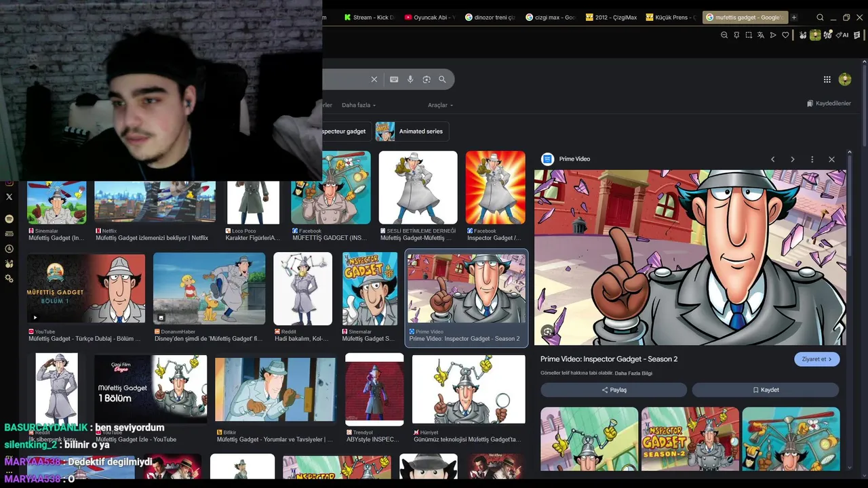The width and height of the screenshot is (868, 488).
Task: Expand the Daha fazla dropdown
Action: point(359,105)
